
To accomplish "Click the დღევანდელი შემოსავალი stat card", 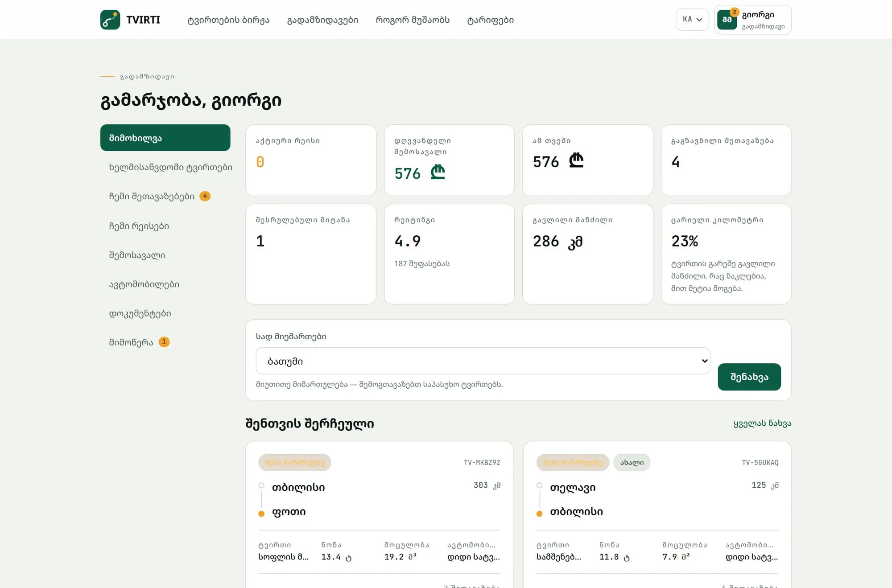I will click(449, 160).
